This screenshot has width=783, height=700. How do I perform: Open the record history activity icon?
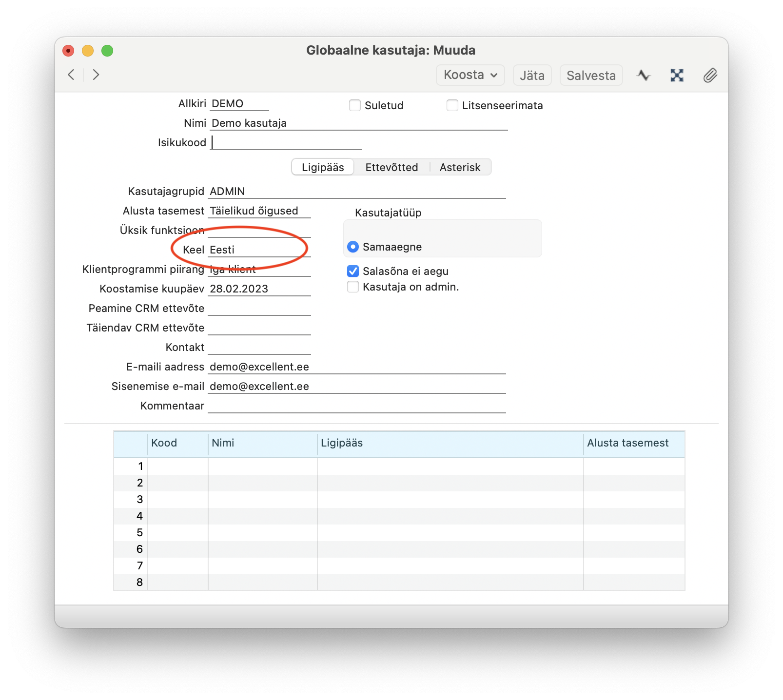click(x=644, y=75)
